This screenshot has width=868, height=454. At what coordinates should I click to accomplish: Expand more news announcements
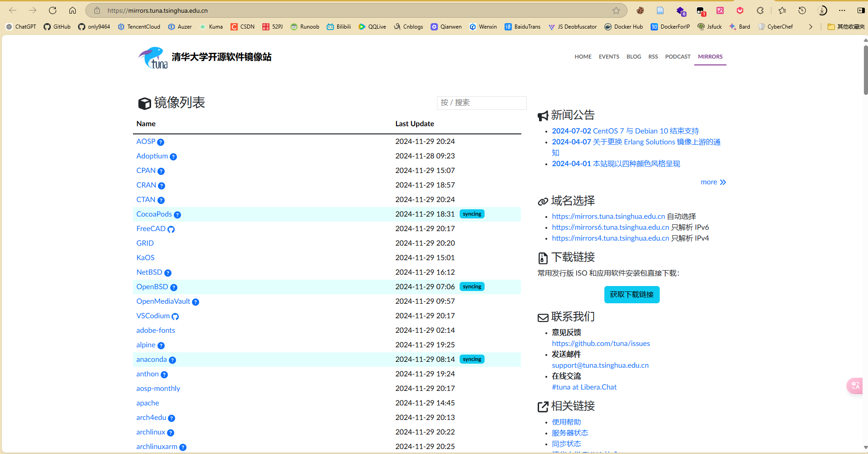(713, 182)
